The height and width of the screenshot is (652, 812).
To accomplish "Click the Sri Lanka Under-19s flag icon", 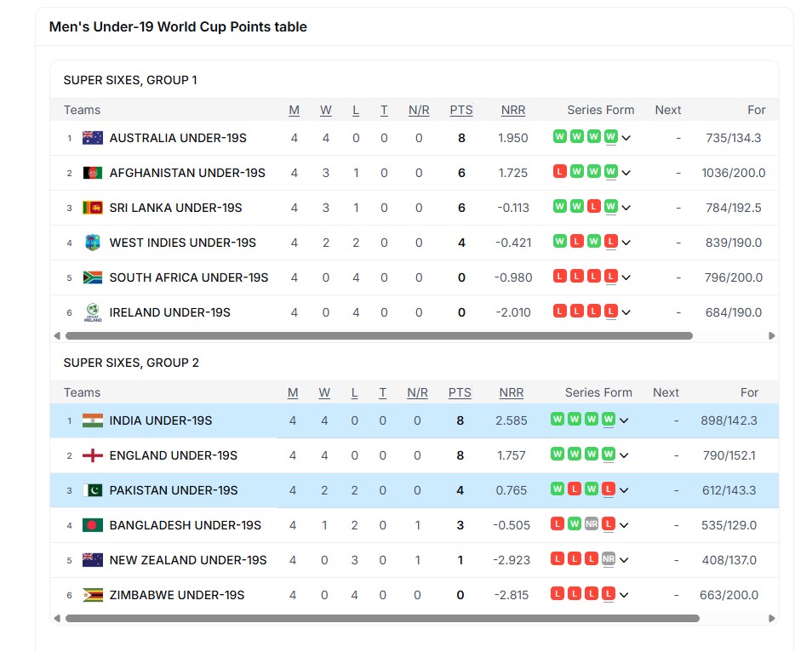I will click(x=93, y=208).
